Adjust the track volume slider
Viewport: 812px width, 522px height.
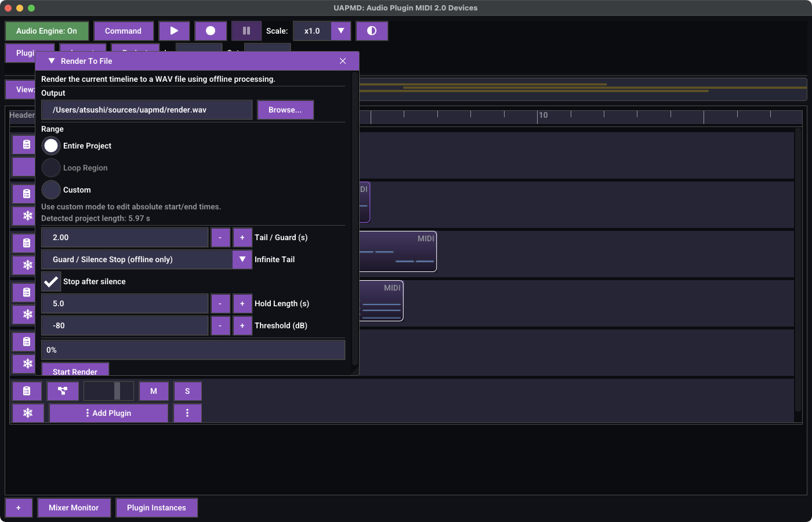[109, 391]
